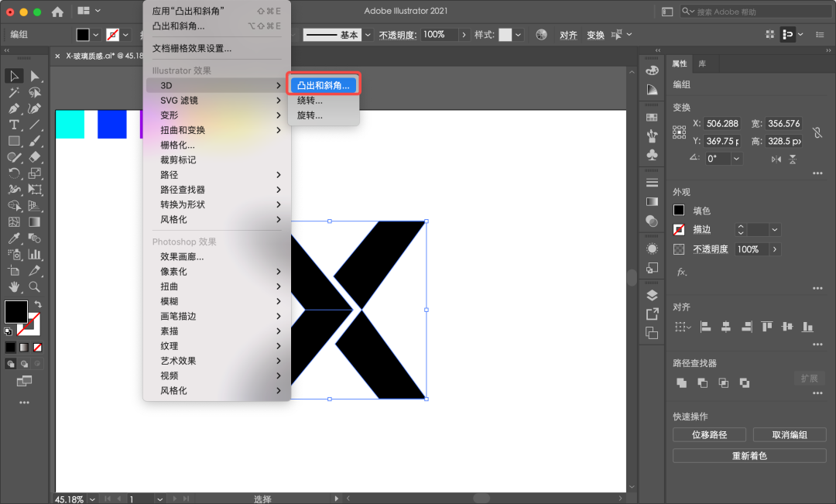This screenshot has height=504, width=836.
Task: Open the stroke weight dropdown in Appearance
Action: click(775, 230)
